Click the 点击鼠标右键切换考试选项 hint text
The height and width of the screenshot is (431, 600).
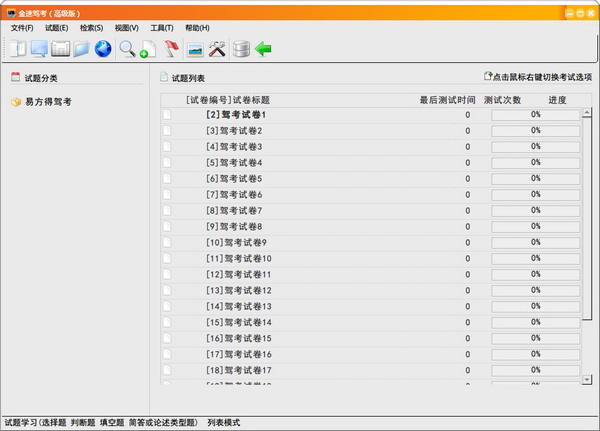coord(542,77)
